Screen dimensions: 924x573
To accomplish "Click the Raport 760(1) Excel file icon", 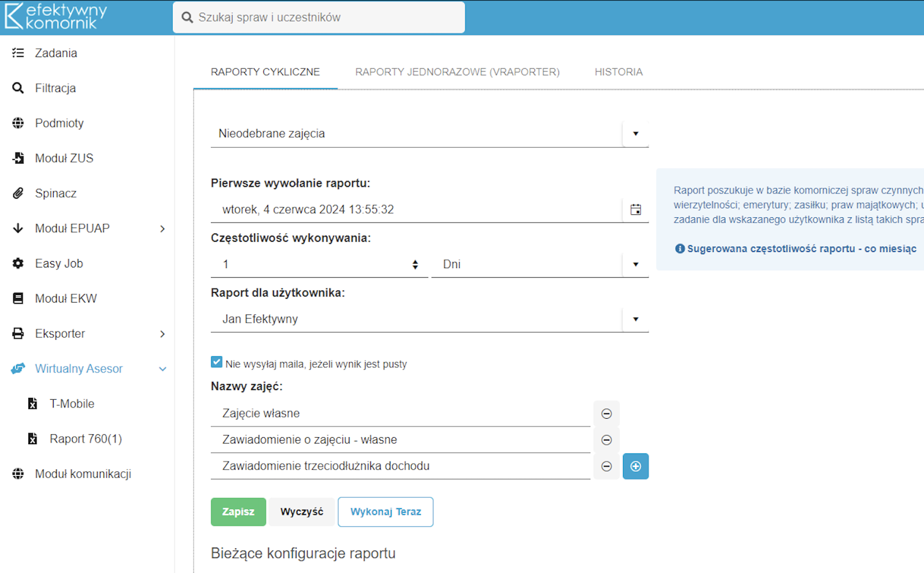I will click(x=33, y=439).
